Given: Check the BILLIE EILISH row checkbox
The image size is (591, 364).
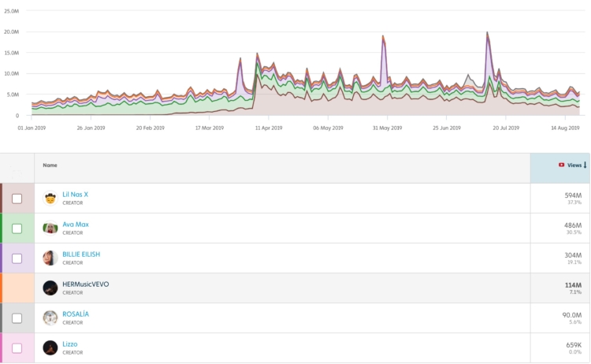Looking at the screenshot, I should tap(17, 258).
